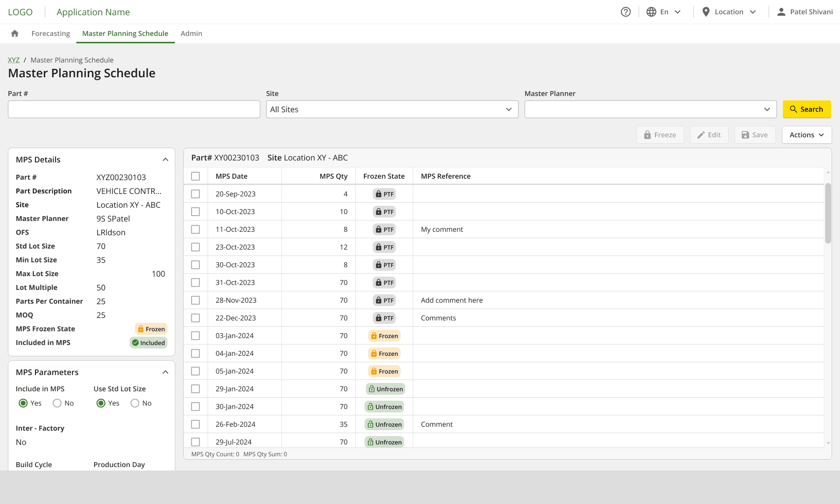The height and width of the screenshot is (504, 840).
Task: Click the PTF badge on 30-Oct-2023 row
Action: 385,265
